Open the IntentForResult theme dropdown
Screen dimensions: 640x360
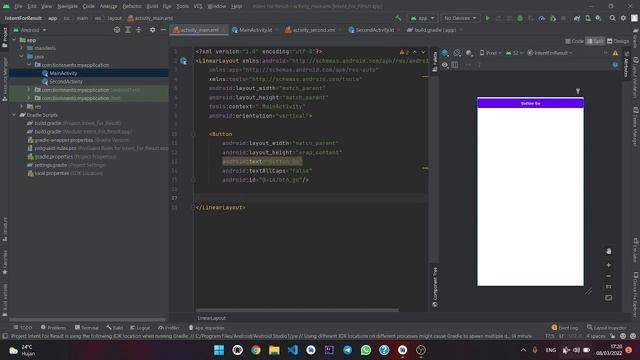pos(549,53)
